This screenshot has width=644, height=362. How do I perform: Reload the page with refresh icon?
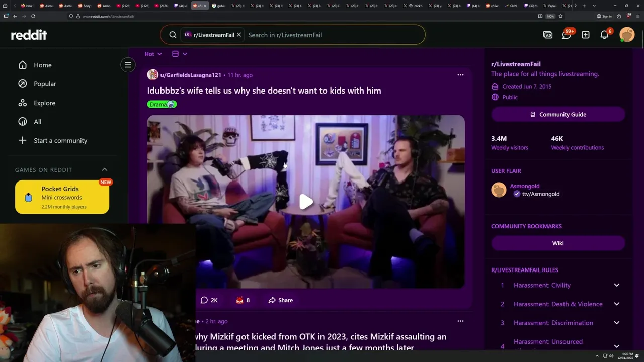pos(33,16)
